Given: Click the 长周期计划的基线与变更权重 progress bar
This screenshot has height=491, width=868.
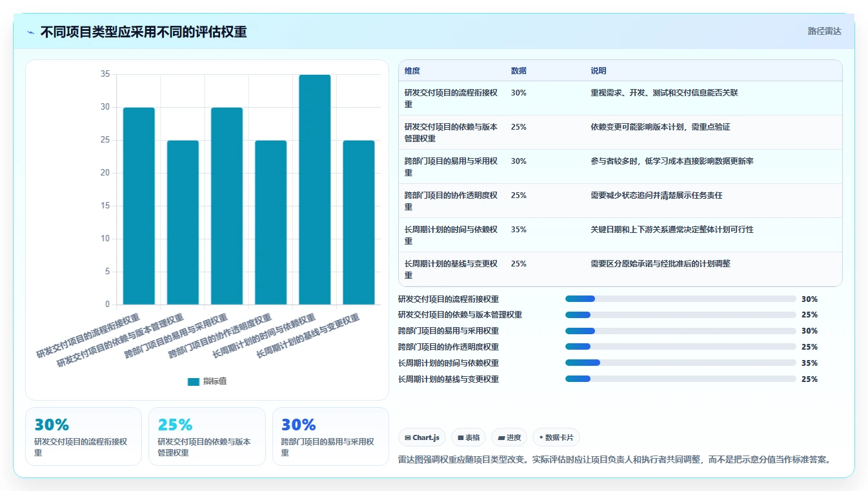Looking at the screenshot, I should [x=681, y=379].
